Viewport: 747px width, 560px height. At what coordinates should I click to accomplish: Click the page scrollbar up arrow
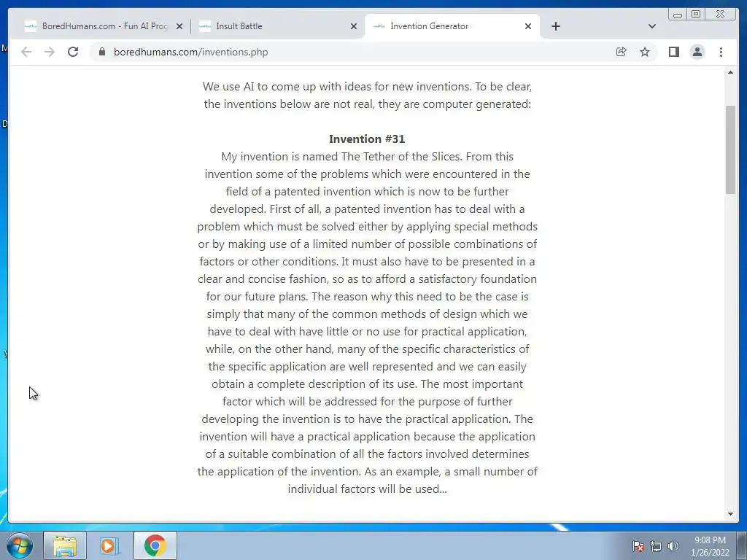point(730,72)
